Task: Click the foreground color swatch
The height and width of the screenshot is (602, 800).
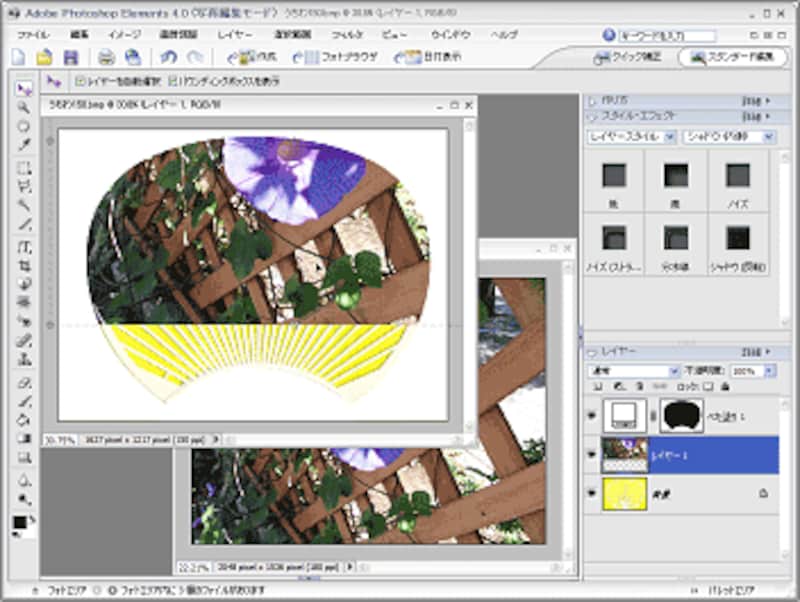Action: click(20, 523)
